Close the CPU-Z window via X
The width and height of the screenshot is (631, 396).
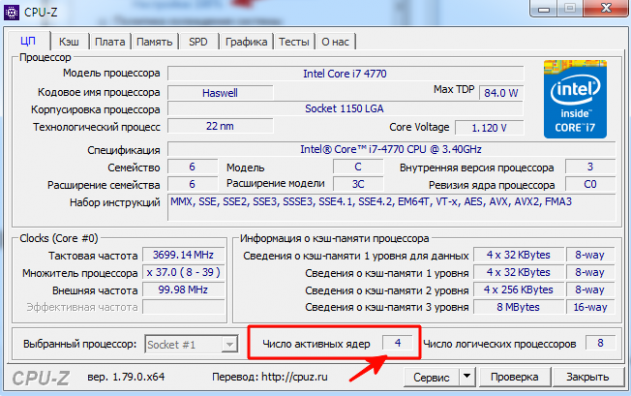click(606, 8)
